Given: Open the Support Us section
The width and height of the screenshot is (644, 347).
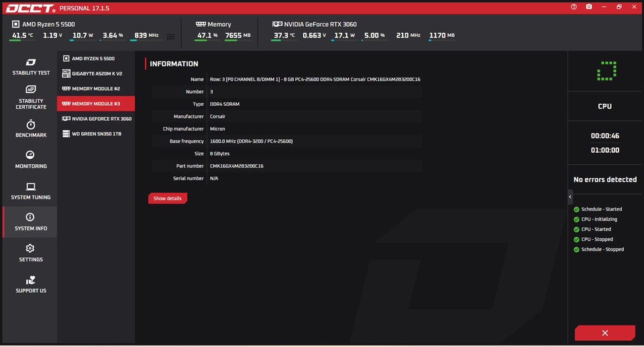Looking at the screenshot, I should [x=31, y=284].
